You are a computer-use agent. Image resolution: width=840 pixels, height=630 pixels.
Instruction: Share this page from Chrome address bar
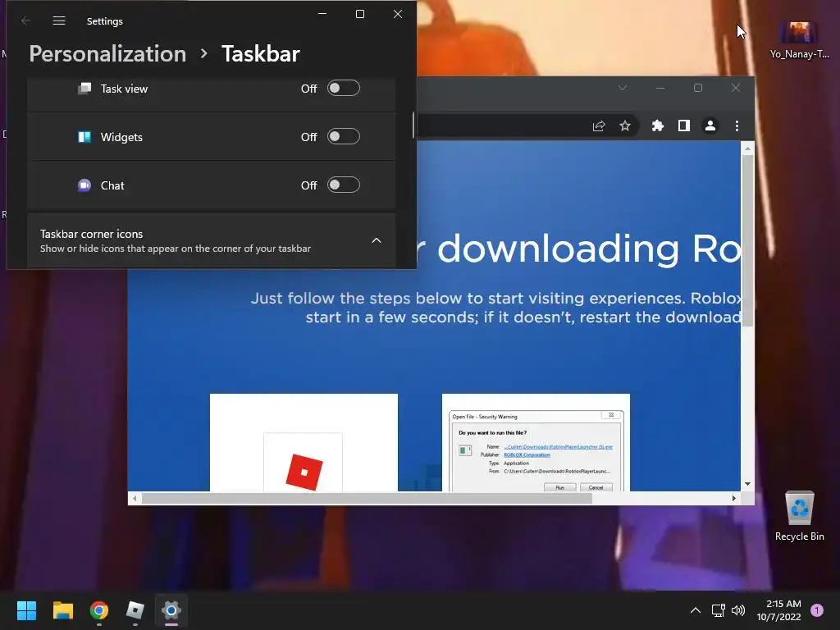(x=598, y=126)
